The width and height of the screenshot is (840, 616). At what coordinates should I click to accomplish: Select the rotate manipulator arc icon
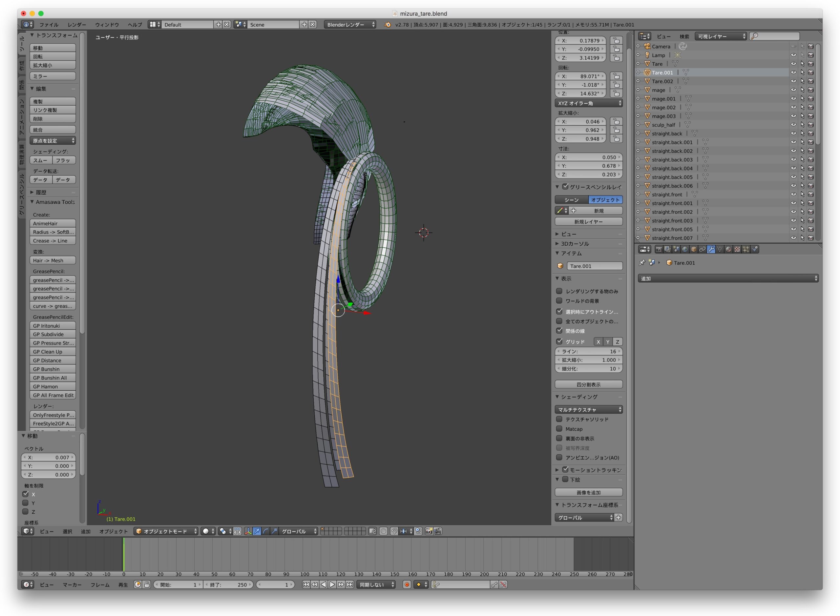[265, 531]
